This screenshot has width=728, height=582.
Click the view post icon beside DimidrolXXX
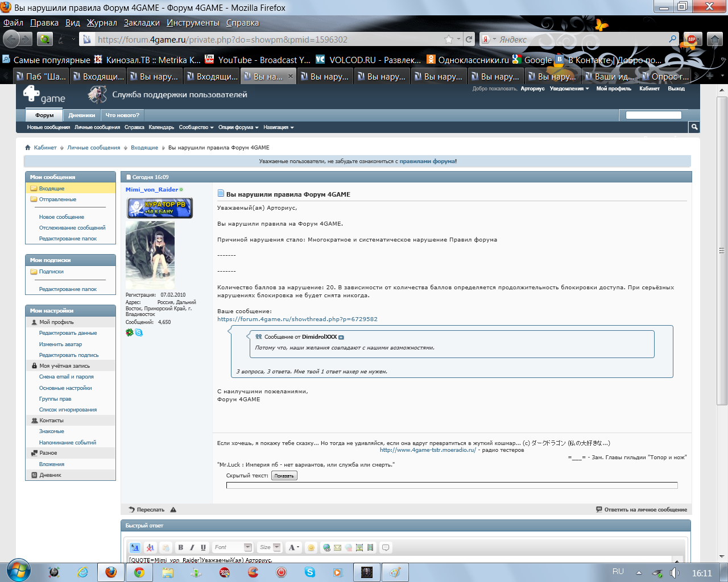pyautogui.click(x=341, y=337)
